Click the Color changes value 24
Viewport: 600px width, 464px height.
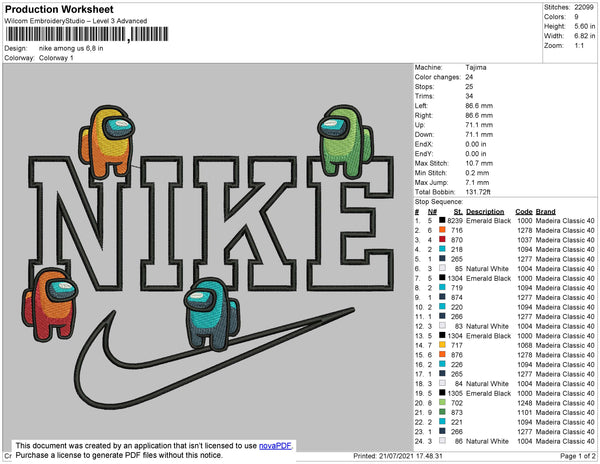(470, 77)
